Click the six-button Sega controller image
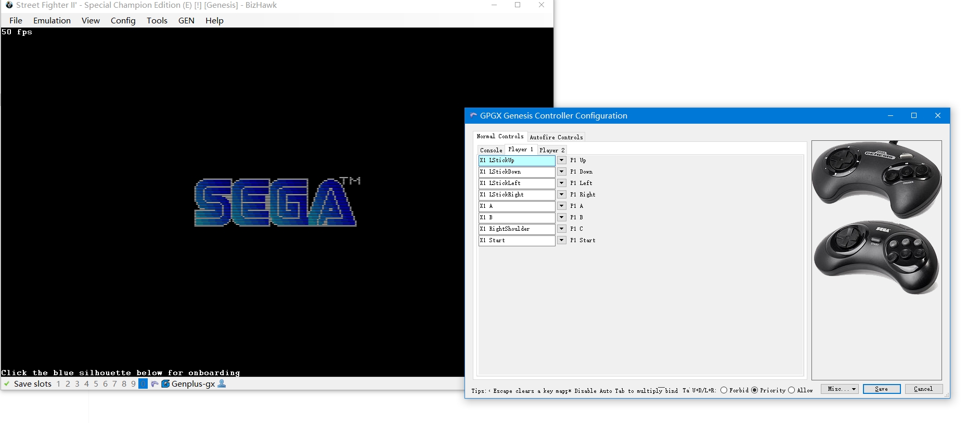Image resolution: width=980 pixels, height=423 pixels. (876, 257)
